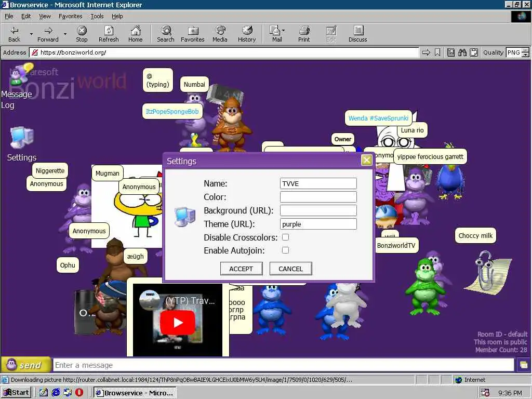Click the Mugman name bubble
This screenshot has height=399, width=532.
click(x=107, y=173)
